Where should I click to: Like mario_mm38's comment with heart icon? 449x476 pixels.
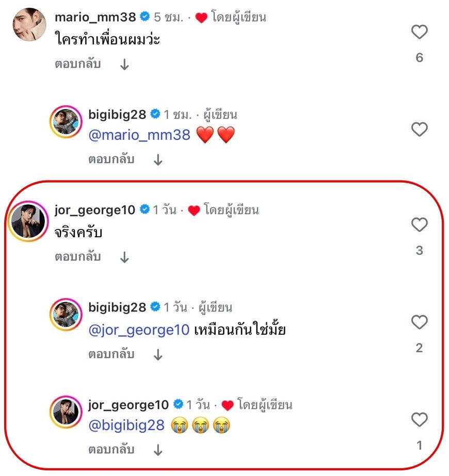tap(419, 32)
